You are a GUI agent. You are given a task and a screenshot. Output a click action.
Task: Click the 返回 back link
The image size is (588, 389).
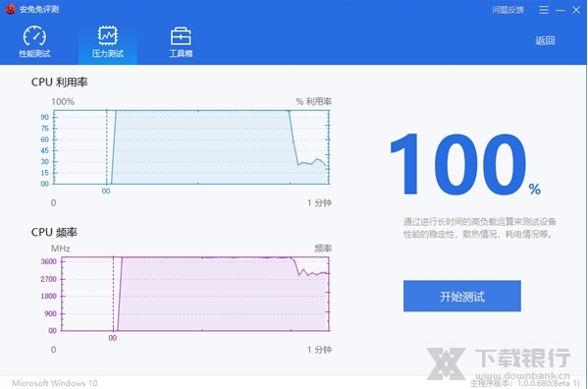(545, 40)
